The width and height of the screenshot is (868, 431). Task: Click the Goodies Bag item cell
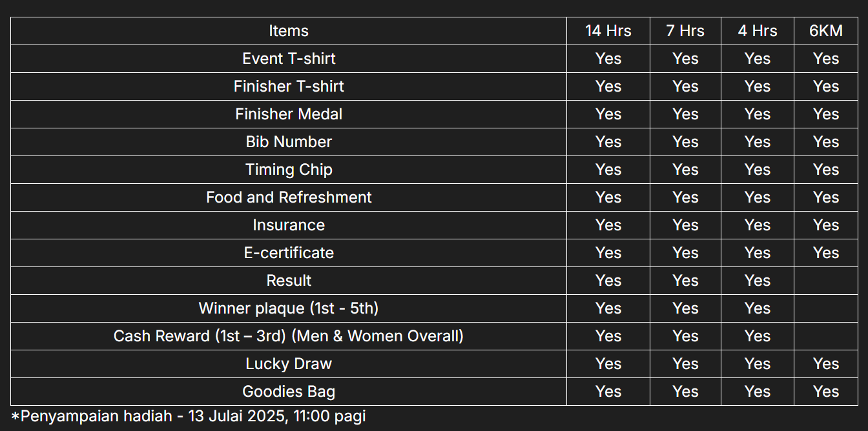coord(289,392)
